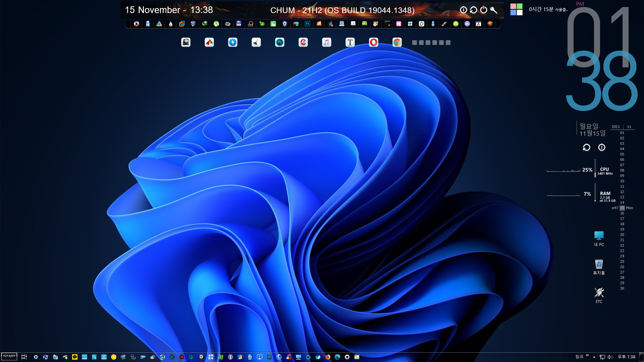This screenshot has height=362, width=644.
Task: Open the broom cleaner dock icon
Action: click(x=256, y=42)
